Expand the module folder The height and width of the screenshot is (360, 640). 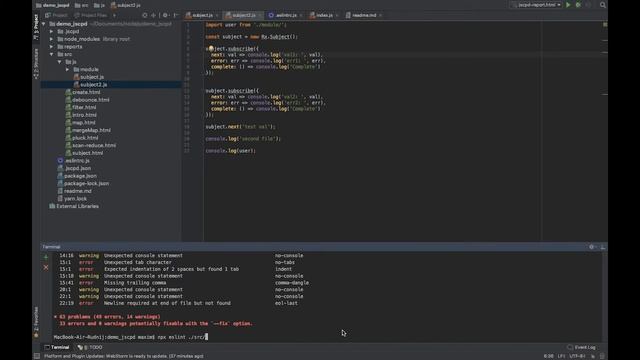coord(68,70)
